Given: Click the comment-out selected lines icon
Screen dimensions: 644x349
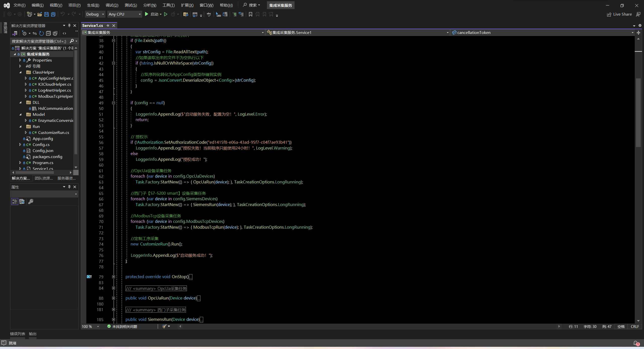Looking at the screenshot, I should point(234,14).
